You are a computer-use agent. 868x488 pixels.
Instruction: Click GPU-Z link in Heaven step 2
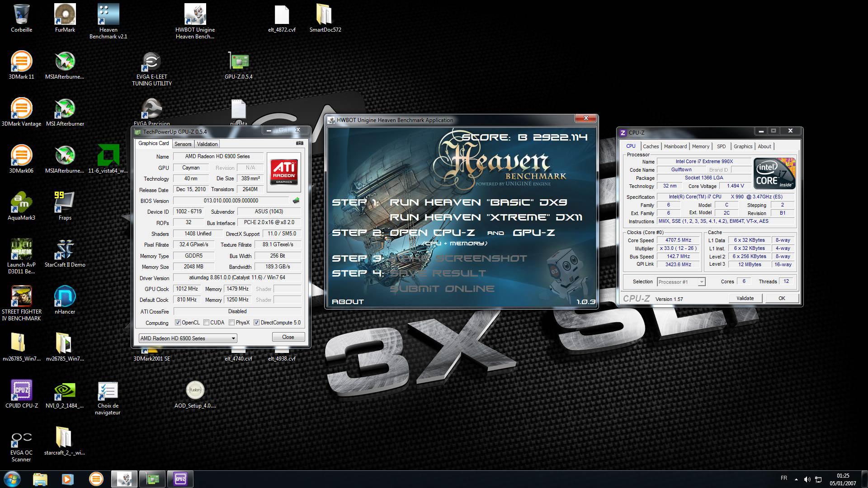coord(533,233)
